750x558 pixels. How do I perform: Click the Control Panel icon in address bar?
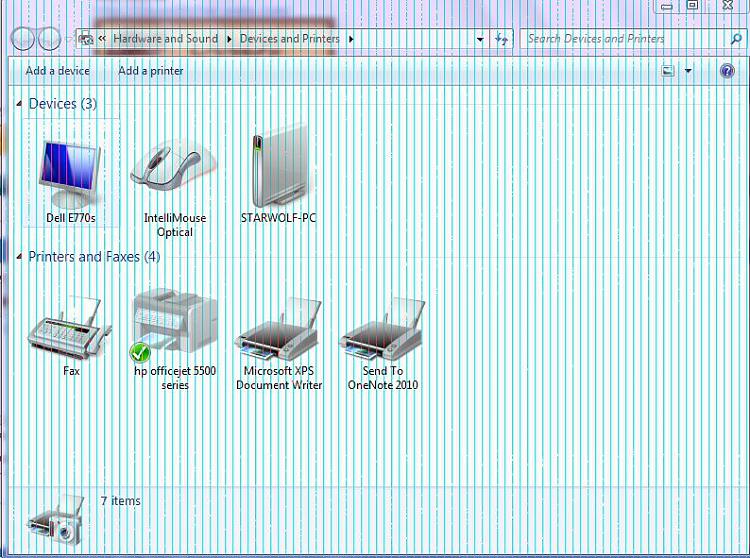click(86, 39)
